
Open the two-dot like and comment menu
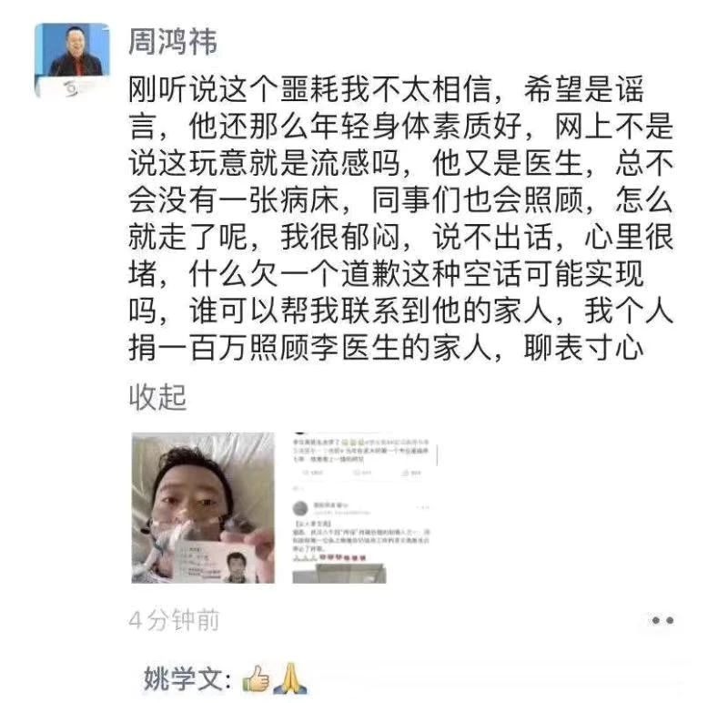[x=662, y=620]
